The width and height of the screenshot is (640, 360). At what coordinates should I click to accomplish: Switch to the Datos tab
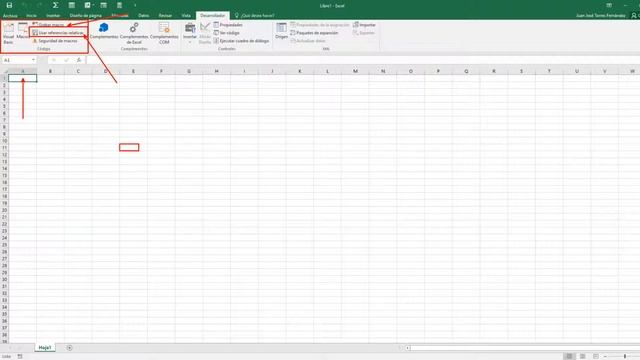144,16
